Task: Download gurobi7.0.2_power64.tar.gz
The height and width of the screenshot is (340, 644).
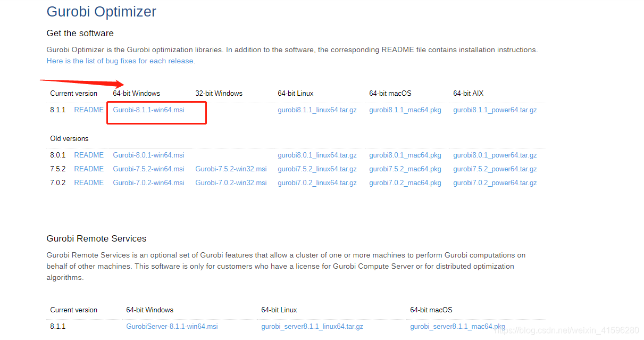Action: coord(495,183)
